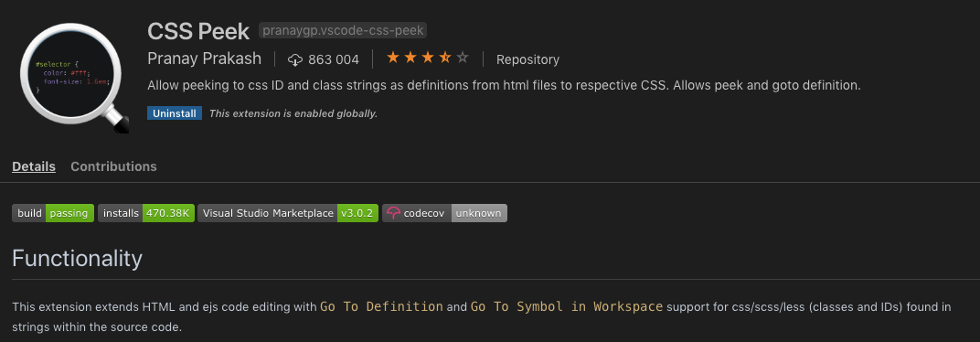
Task: Click the description starting 'Allow peeking to css ID'
Action: pyautogui.click(x=505, y=86)
